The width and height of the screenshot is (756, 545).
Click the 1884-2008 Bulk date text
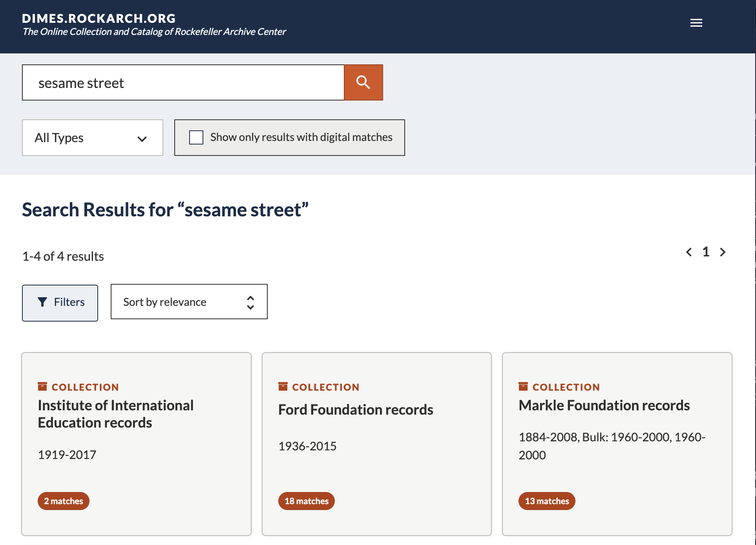coord(612,446)
